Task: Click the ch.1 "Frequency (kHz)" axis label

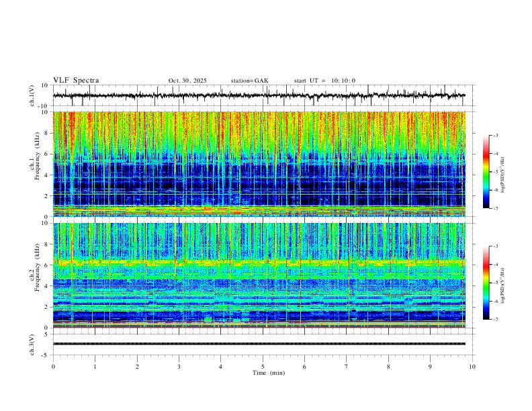Action: pos(37,154)
